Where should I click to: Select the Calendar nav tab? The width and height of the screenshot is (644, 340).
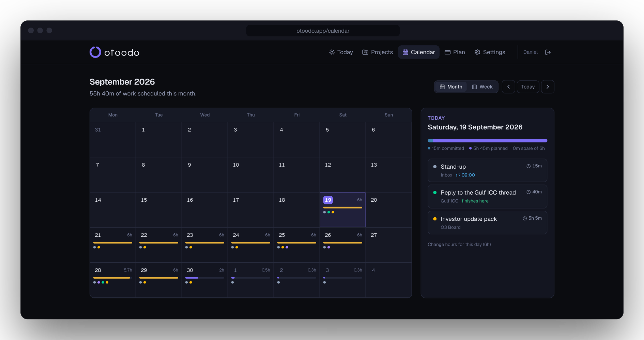pyautogui.click(x=419, y=52)
